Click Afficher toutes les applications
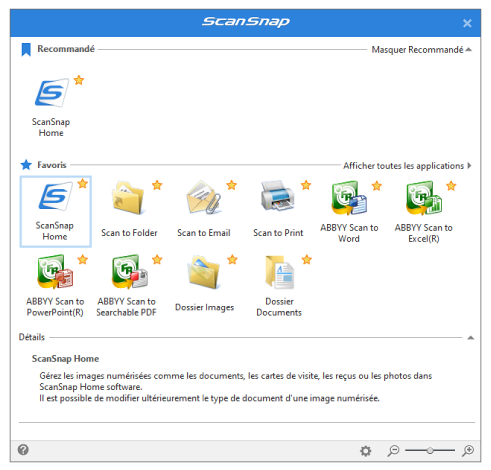The width and height of the screenshot is (491, 470). tap(407, 166)
